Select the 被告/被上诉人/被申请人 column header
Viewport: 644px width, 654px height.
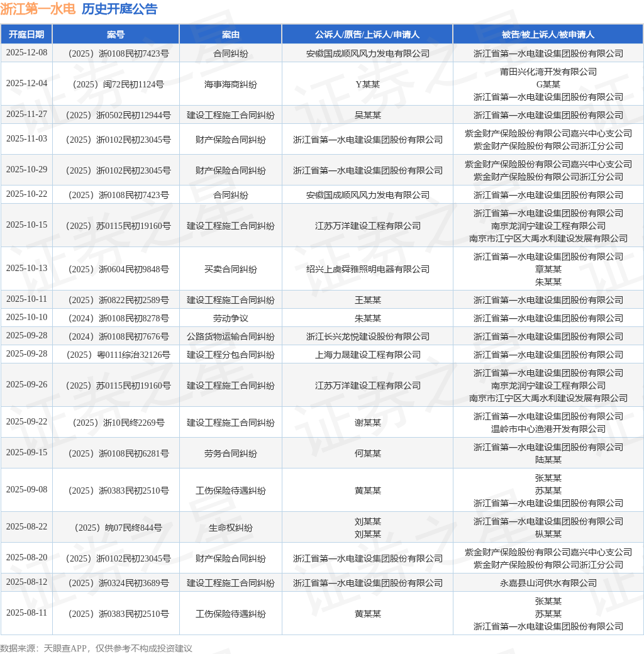click(548, 34)
